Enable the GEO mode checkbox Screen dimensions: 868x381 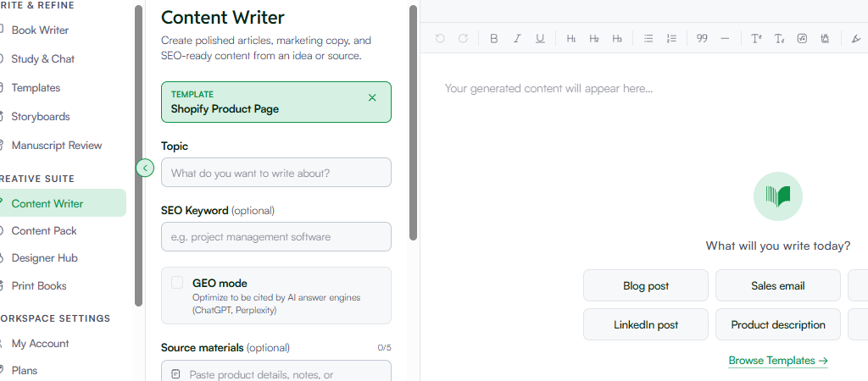(177, 283)
